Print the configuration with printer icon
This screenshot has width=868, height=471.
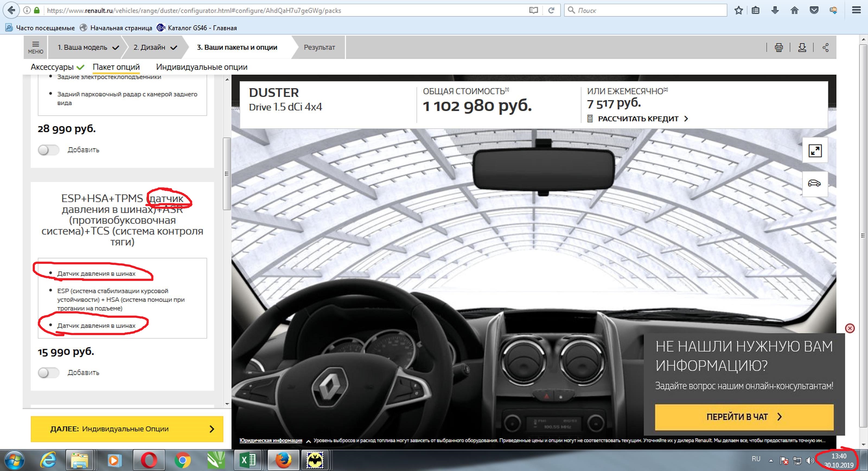778,47
